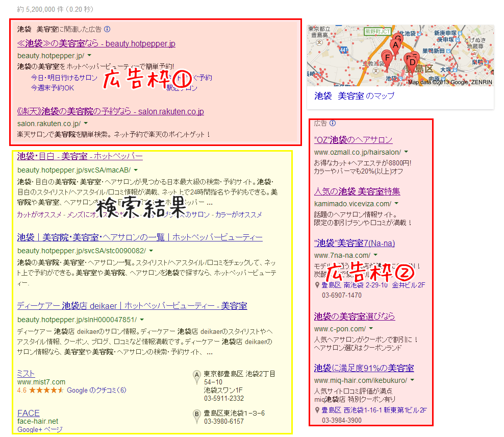Open dropdown beside beauty.hotpepper.jp/svcSA/macAB/
This screenshot has height=437, width=504.
[x=136, y=170]
